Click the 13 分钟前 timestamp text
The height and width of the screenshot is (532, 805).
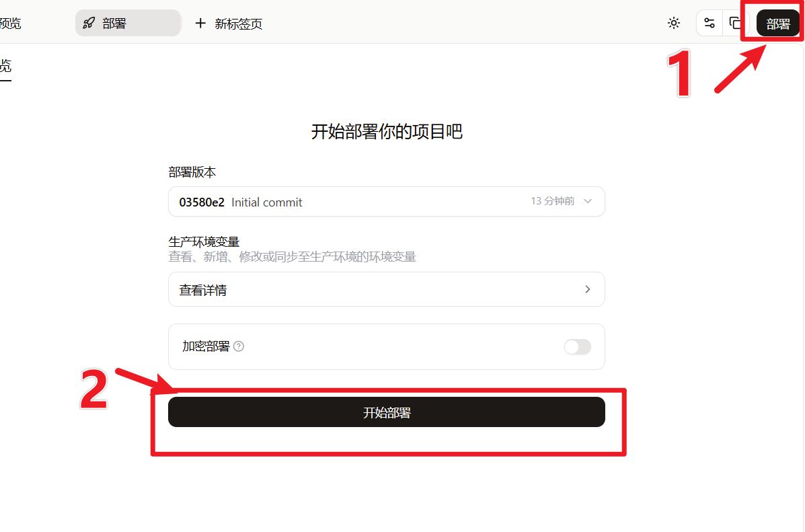[x=552, y=201]
